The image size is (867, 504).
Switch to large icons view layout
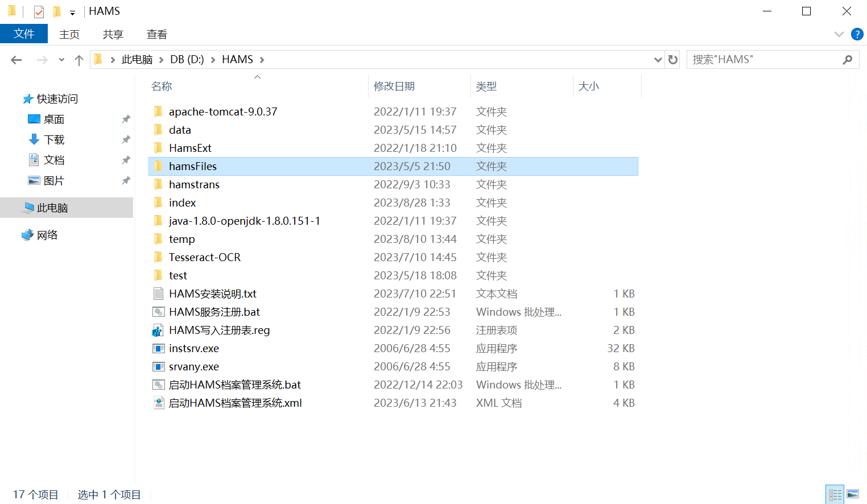853,494
